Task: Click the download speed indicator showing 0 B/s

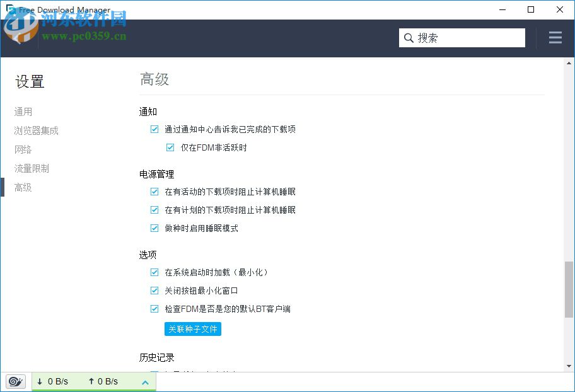Action: coord(54,381)
